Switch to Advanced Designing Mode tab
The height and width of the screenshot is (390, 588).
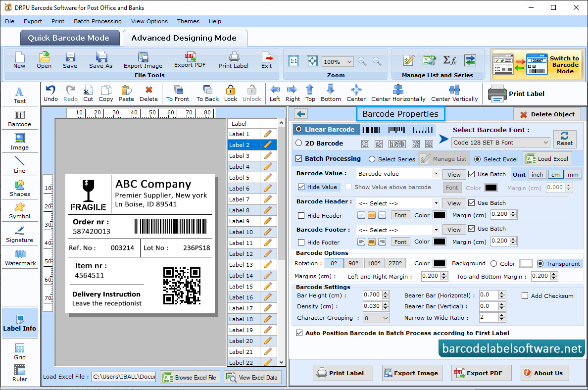[x=185, y=38]
